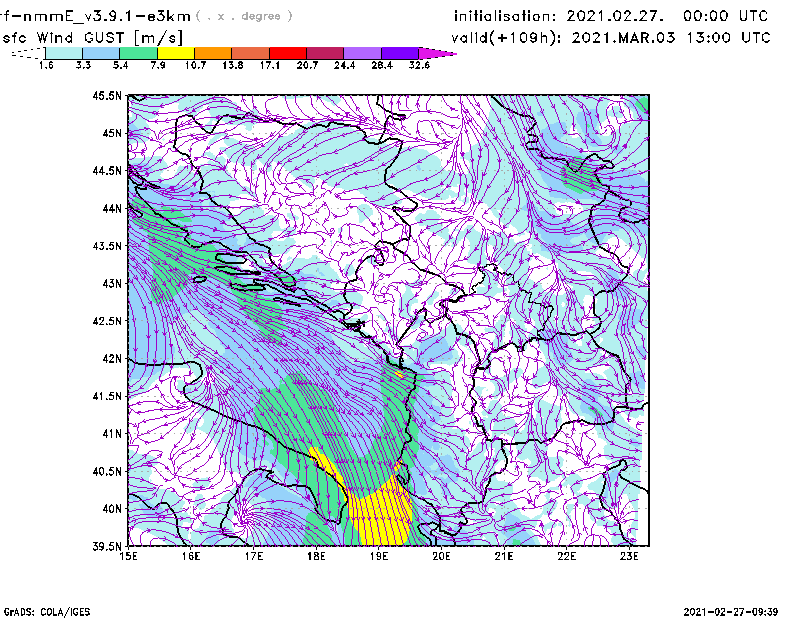The image size is (800, 618).
Task: Click the legend value '5.4'
Action: [120, 65]
